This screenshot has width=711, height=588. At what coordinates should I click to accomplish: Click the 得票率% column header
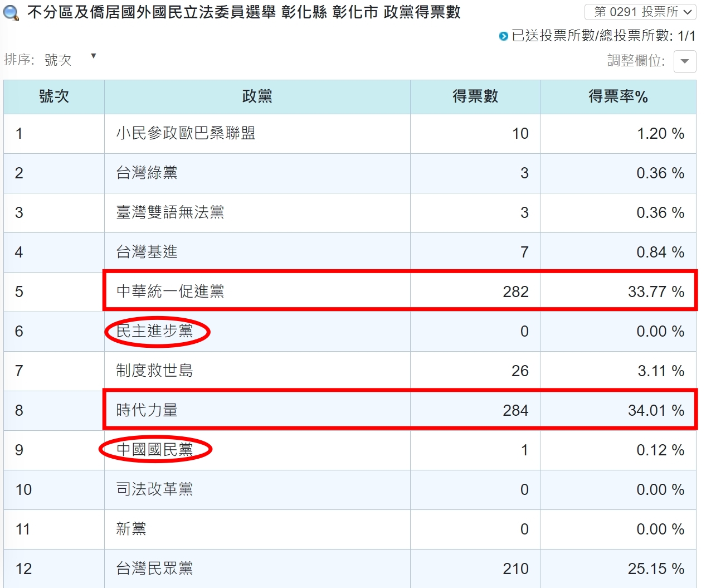(618, 97)
